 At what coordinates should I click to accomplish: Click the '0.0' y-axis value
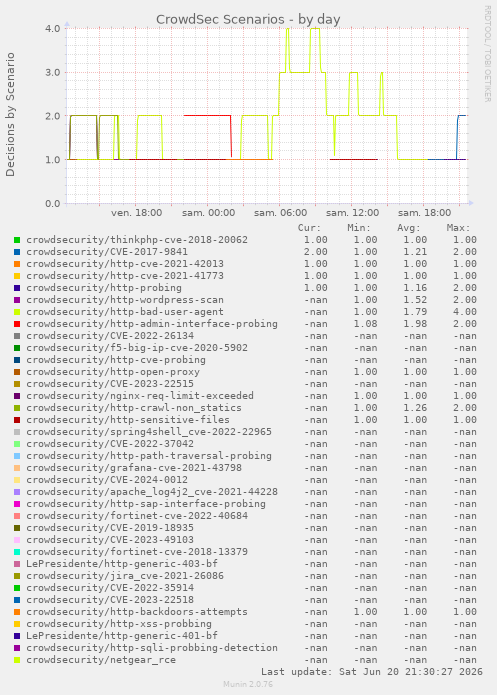click(52, 204)
